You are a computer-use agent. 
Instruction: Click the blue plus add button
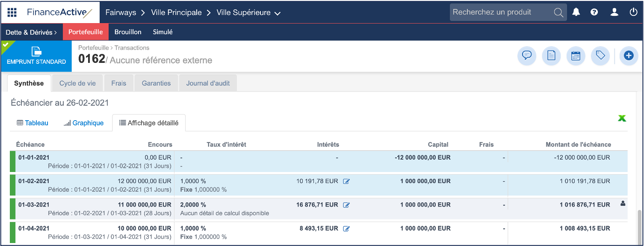[x=628, y=56]
